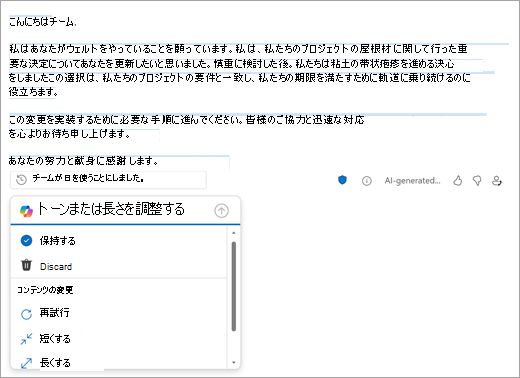The image size is (520, 378).
Task: Click the expand arrows icon for 長くする
Action: 26,363
